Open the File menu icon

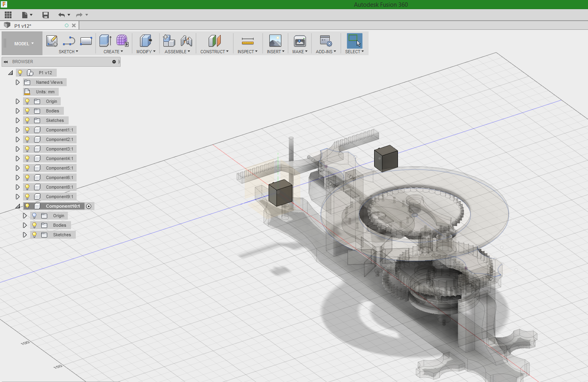(x=27, y=15)
